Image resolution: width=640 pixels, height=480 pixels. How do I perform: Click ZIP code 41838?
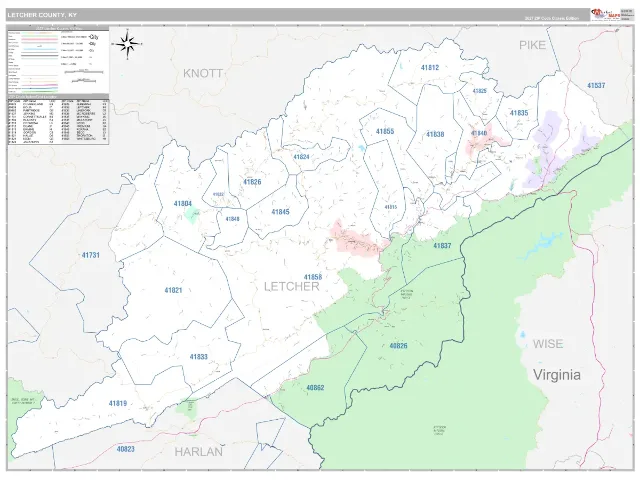[435, 134]
